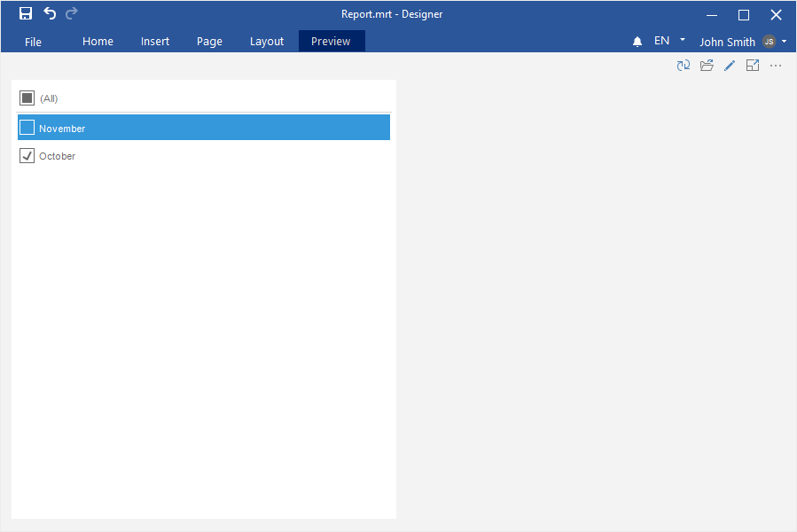Undo the last action
Image resolution: width=797 pixels, height=532 pixels.
[x=50, y=13]
